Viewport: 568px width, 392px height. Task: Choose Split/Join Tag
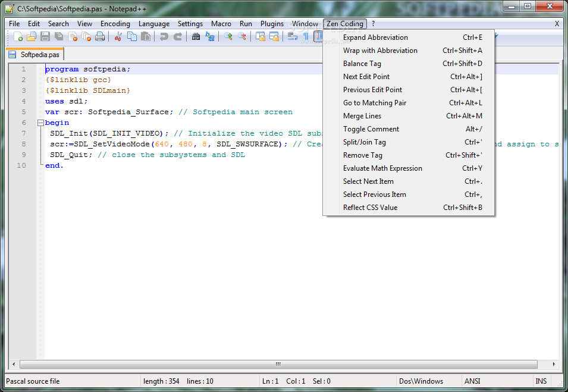409,142
